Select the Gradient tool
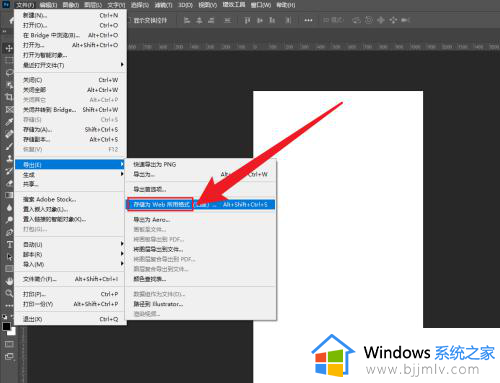This screenshot has width=500, height=383. pos(9,195)
